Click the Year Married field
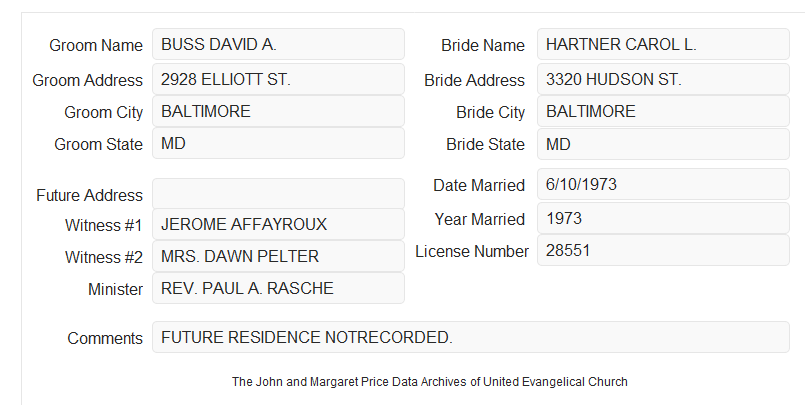805x405 pixels. click(663, 218)
